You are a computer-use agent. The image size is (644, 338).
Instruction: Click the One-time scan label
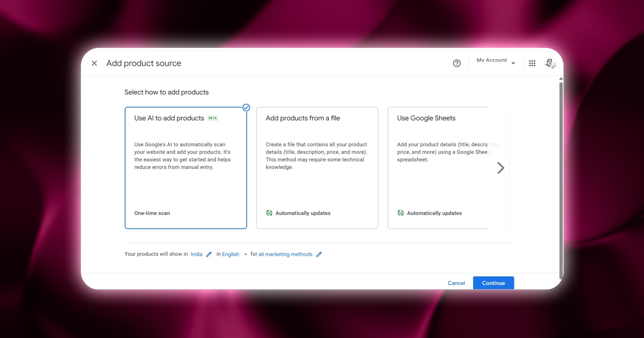[x=152, y=213]
